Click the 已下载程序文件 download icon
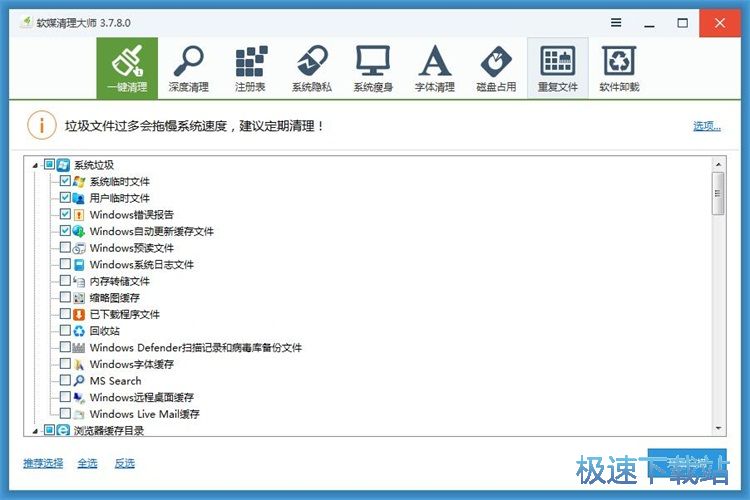This screenshot has width=750, height=500. [x=79, y=314]
